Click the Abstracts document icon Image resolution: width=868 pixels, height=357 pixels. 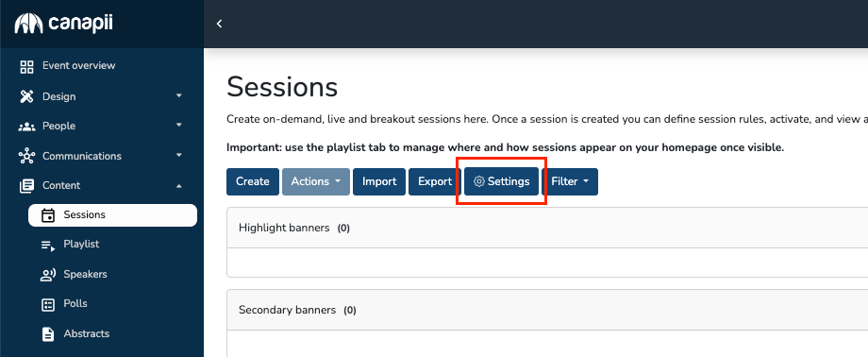tap(48, 333)
